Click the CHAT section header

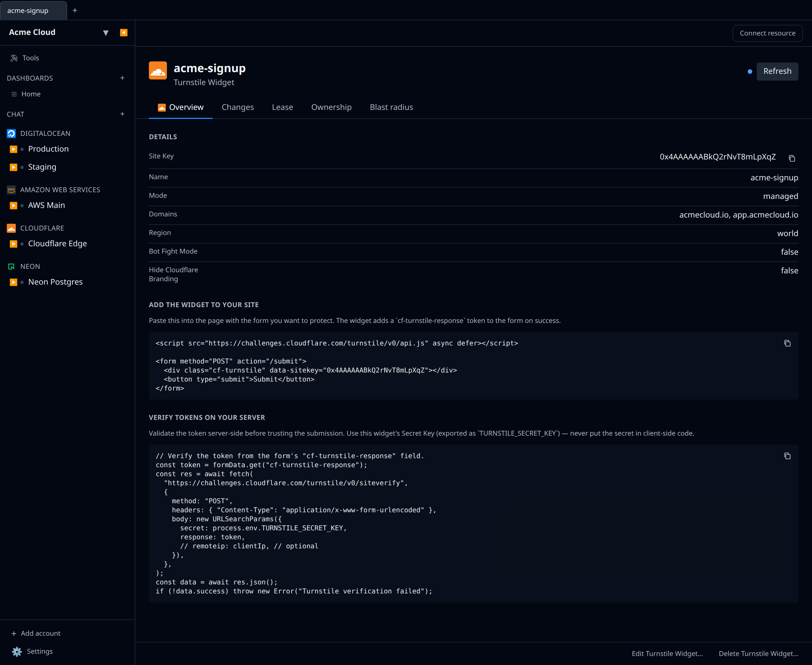point(15,114)
